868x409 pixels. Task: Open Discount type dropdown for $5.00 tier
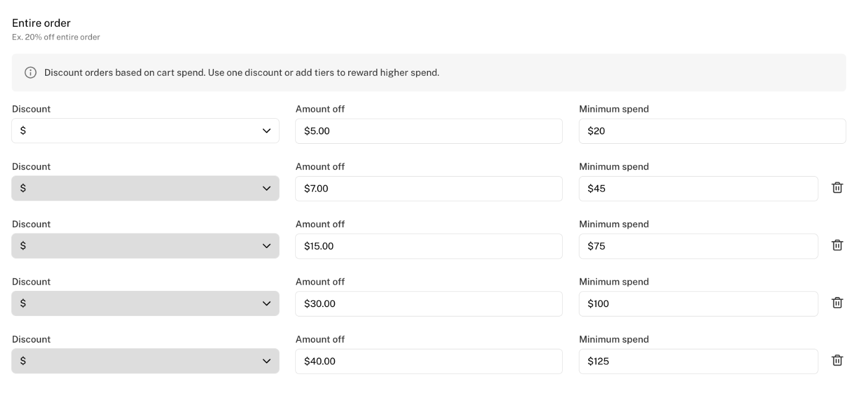click(145, 131)
